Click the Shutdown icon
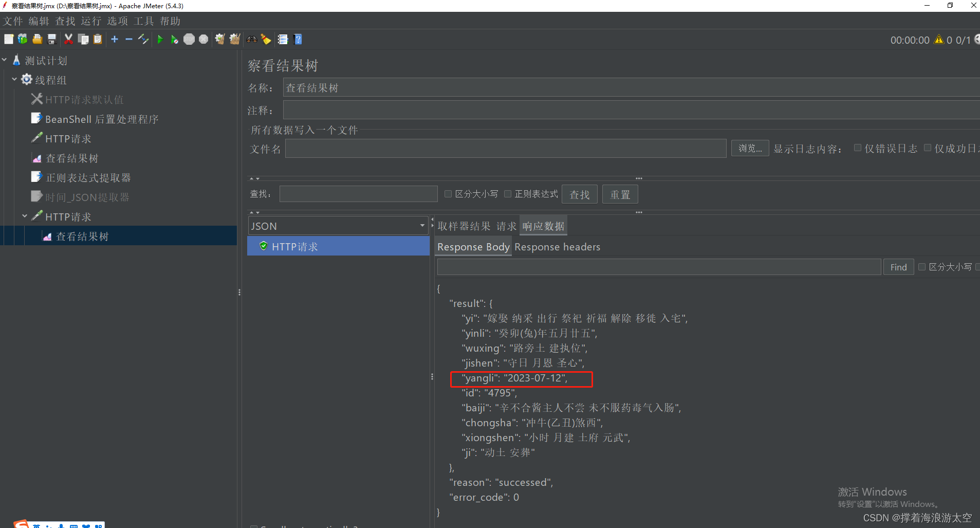980x528 pixels. pyautogui.click(x=204, y=39)
